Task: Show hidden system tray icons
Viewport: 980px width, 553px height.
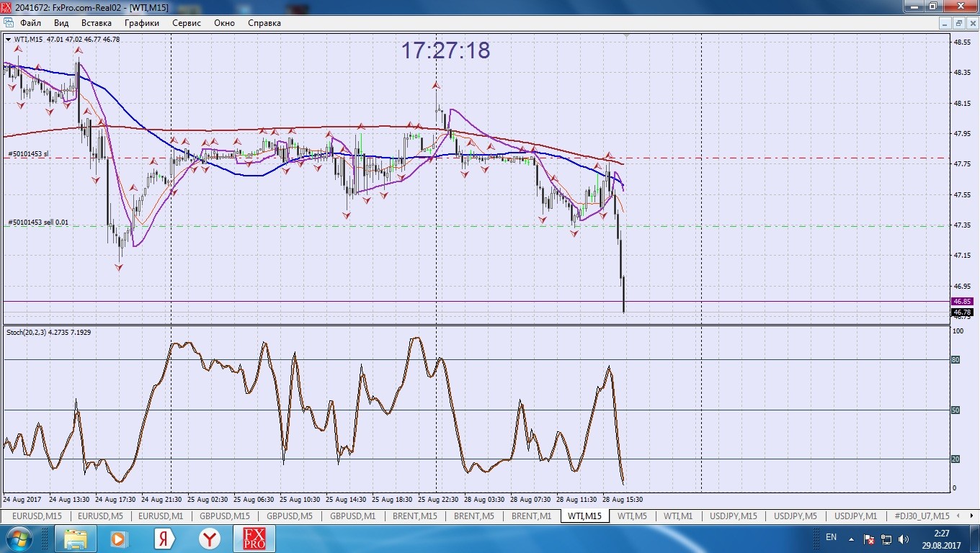Action: point(852,539)
